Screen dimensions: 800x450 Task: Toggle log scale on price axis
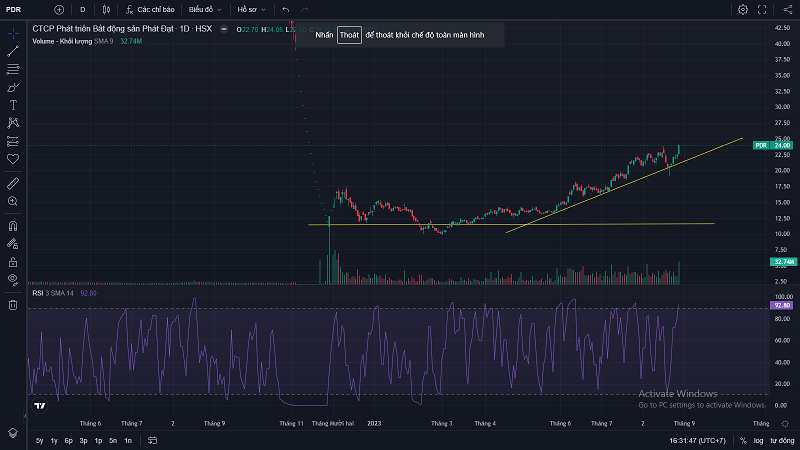pos(758,440)
